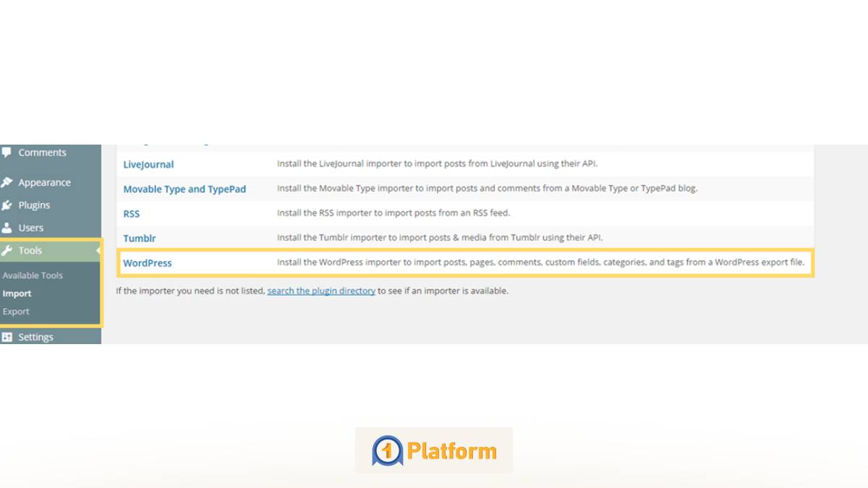Open Movable Type and TypePad importer
This screenshot has width=868, height=488.
[x=184, y=189]
